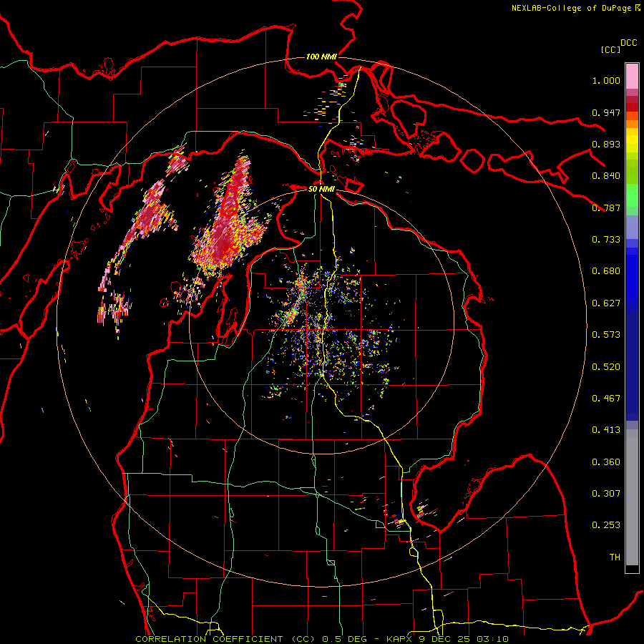Click the pink swatch beside 1.000
The image size is (644, 644).
point(632,77)
